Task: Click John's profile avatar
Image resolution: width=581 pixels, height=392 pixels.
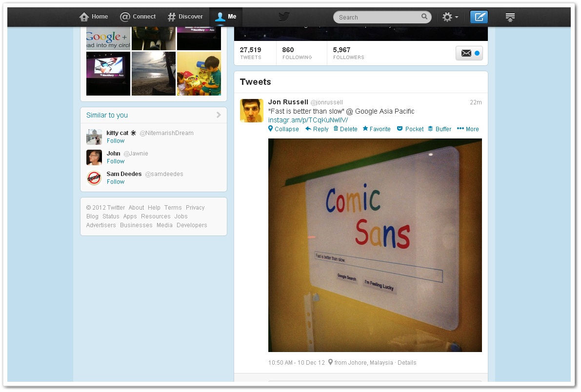Action: pyautogui.click(x=94, y=157)
